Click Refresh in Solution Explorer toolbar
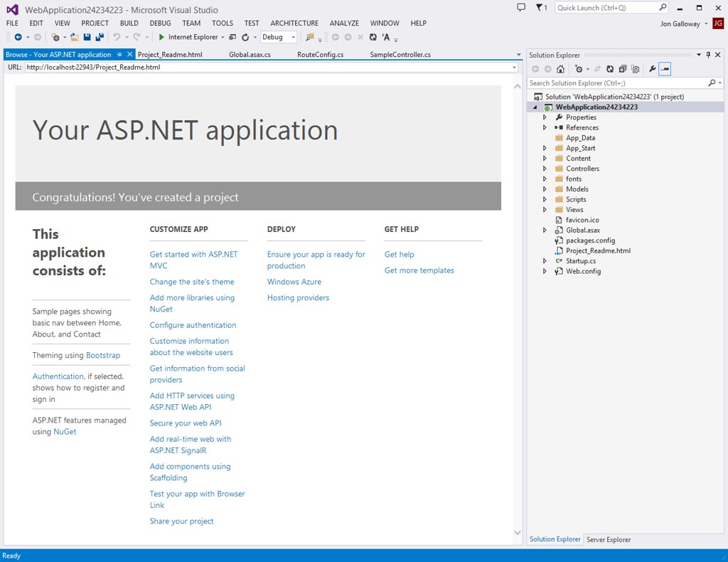The height and width of the screenshot is (562, 728). point(610,69)
